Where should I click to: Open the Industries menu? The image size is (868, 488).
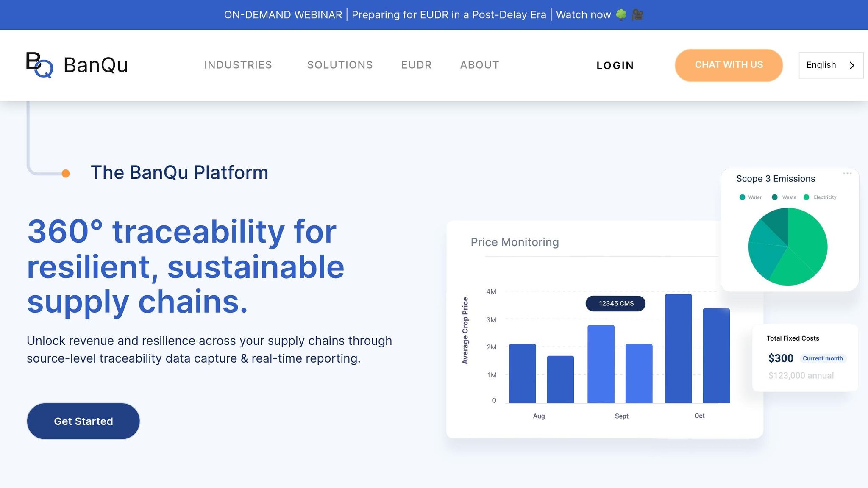coord(238,65)
